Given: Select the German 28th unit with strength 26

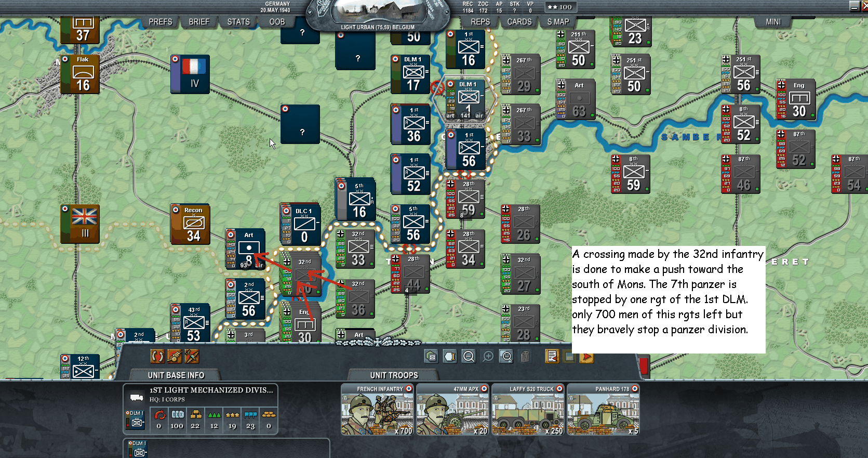Looking at the screenshot, I should pos(520,224).
